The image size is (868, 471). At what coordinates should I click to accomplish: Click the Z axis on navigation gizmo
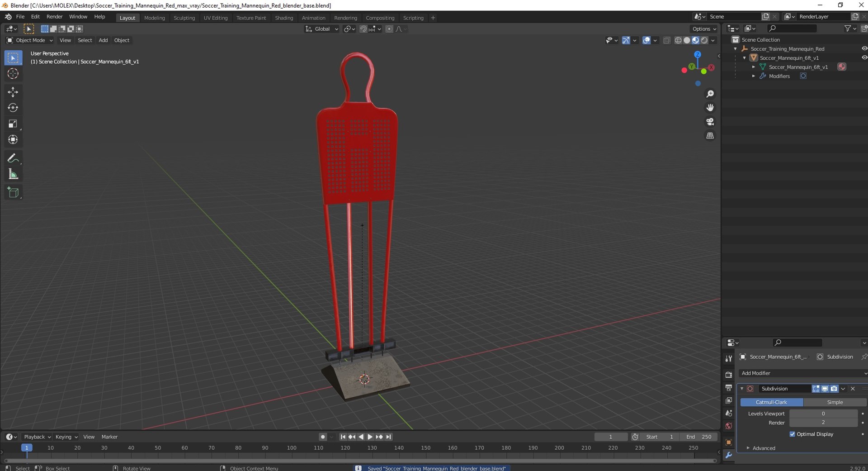point(698,54)
